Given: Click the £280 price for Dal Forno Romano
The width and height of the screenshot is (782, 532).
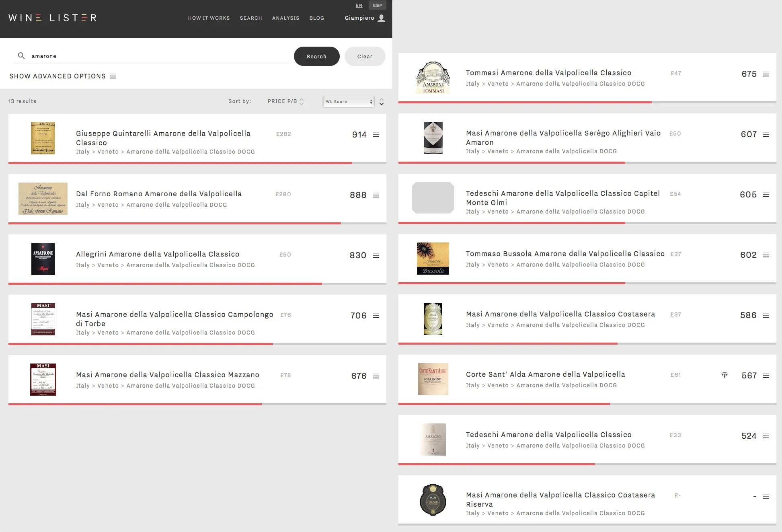Looking at the screenshot, I should (x=283, y=194).
